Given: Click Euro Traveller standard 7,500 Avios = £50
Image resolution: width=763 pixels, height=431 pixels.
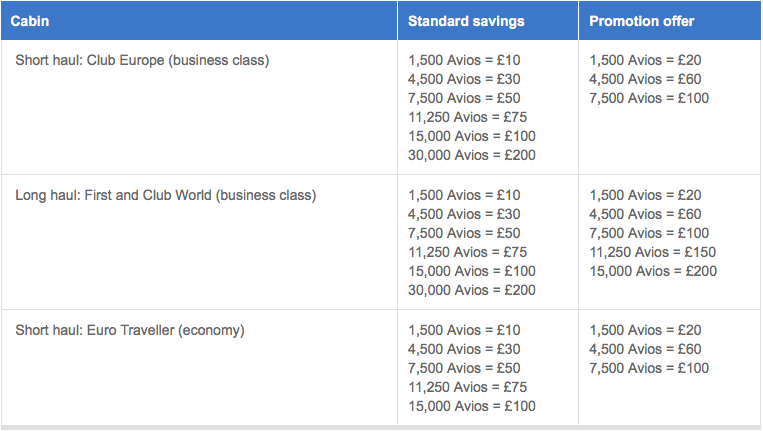Looking at the screenshot, I should point(464,368).
